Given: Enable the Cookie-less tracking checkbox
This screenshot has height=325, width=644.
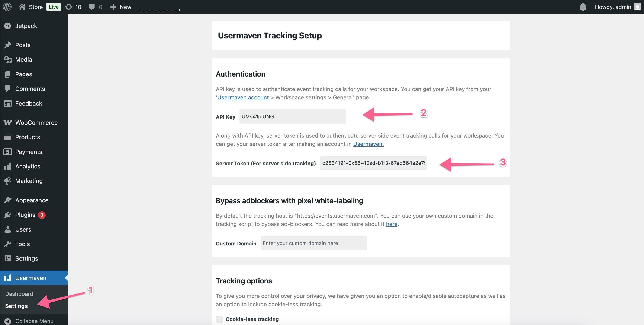Looking at the screenshot, I should 219,319.
